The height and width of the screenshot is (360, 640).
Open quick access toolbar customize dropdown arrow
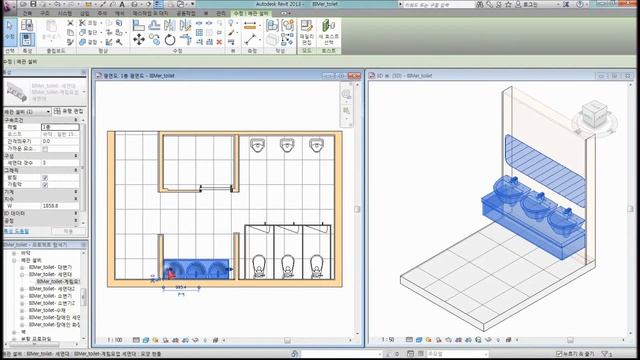(x=193, y=4)
